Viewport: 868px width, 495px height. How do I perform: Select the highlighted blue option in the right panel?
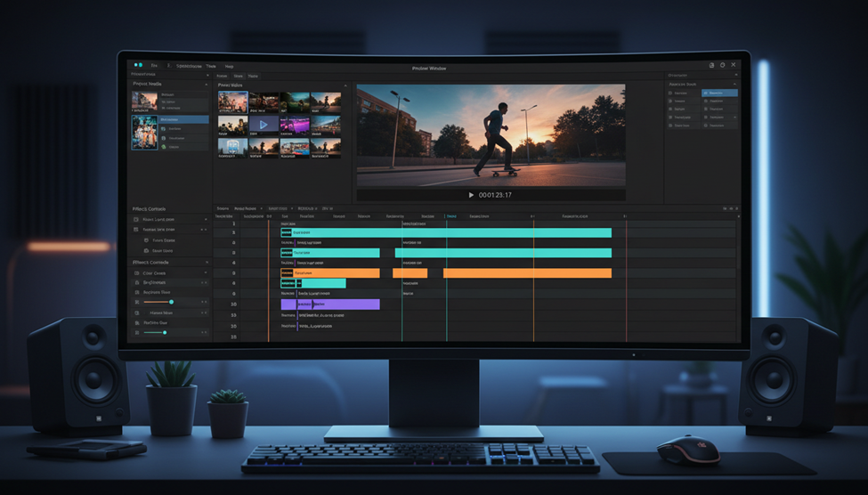coord(719,93)
